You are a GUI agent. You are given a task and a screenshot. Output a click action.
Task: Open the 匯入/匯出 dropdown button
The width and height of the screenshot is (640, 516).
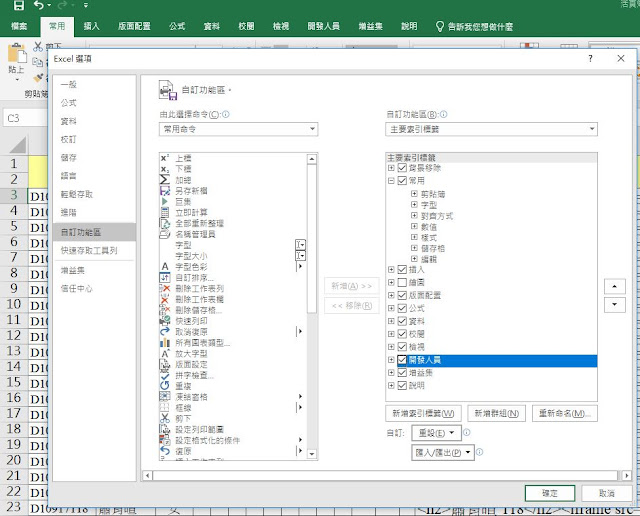[x=443, y=452]
